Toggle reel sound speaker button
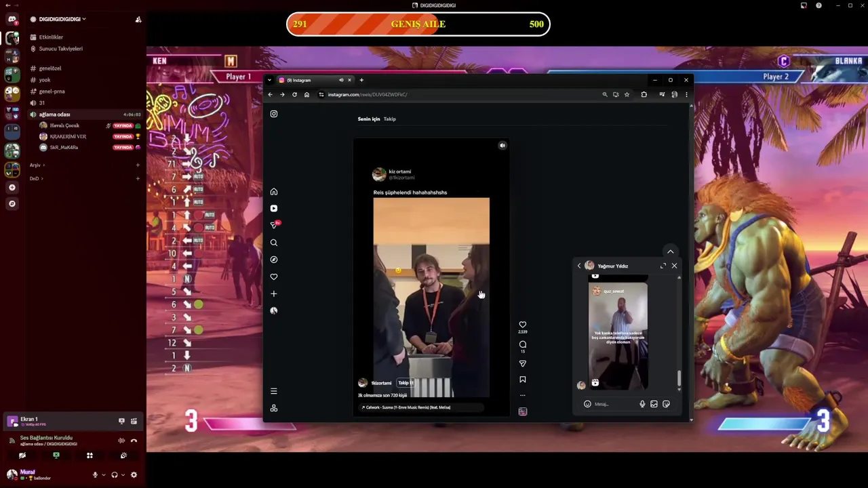The height and width of the screenshot is (488, 868). coord(502,145)
